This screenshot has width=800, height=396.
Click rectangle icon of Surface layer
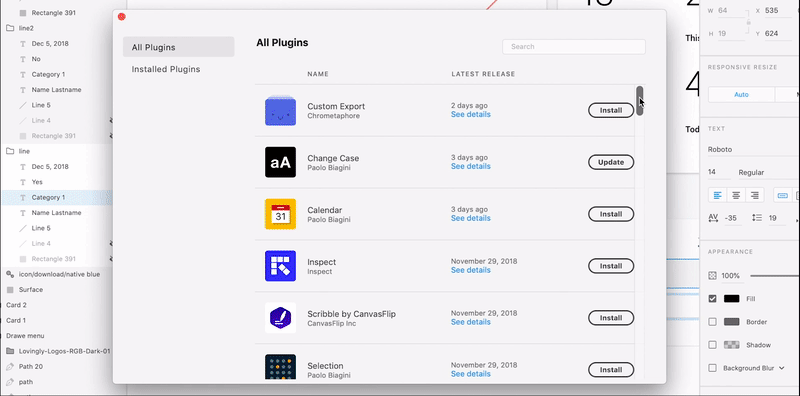pyautogui.click(x=10, y=289)
